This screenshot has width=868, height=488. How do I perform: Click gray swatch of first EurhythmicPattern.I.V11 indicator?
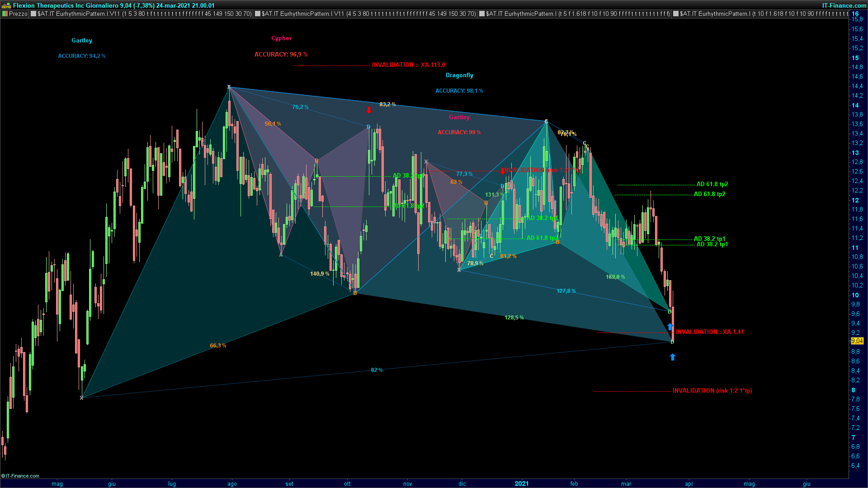pos(33,14)
